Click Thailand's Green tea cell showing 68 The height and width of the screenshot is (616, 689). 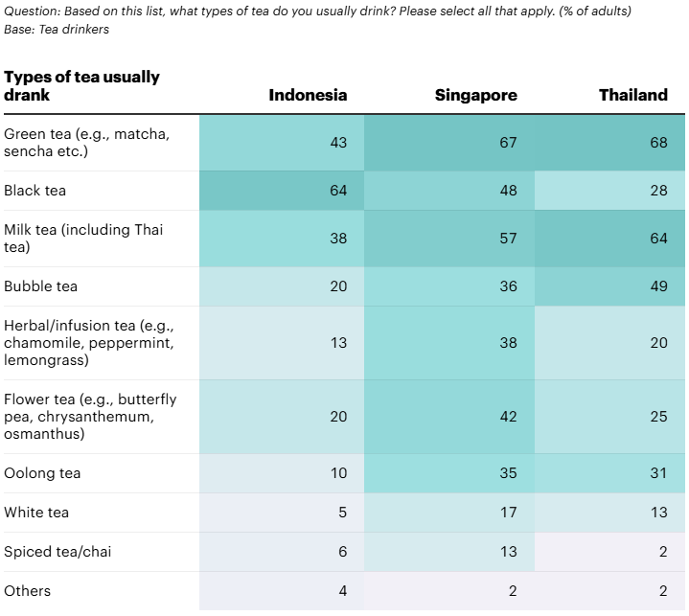[657, 143]
